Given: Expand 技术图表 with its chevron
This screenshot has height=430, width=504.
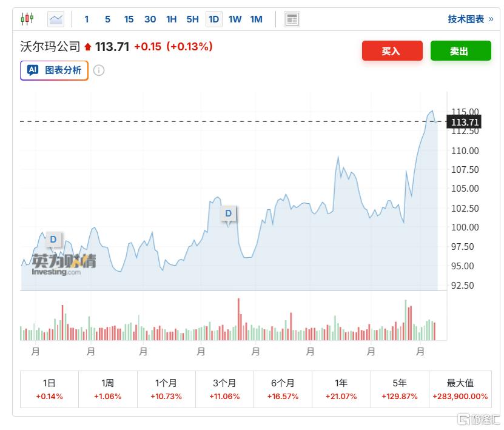Looking at the screenshot, I should 471,19.
